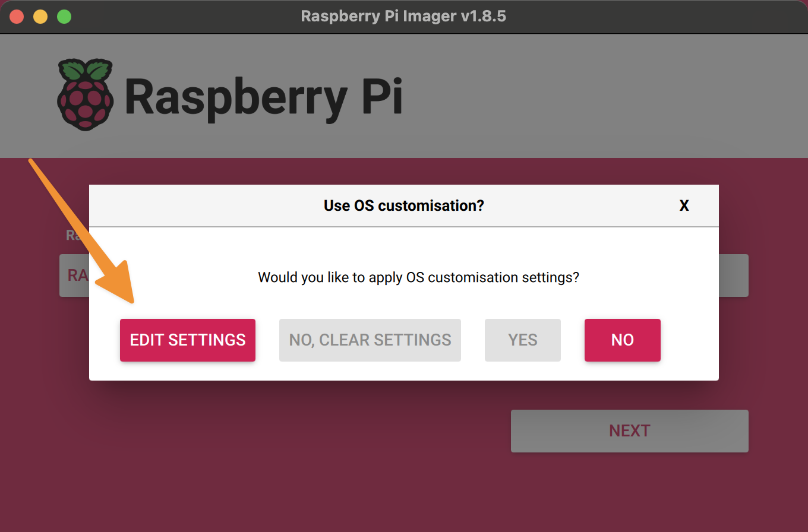Choose NO to skip OS customisation
Screen dimensions: 808x532
622,340
